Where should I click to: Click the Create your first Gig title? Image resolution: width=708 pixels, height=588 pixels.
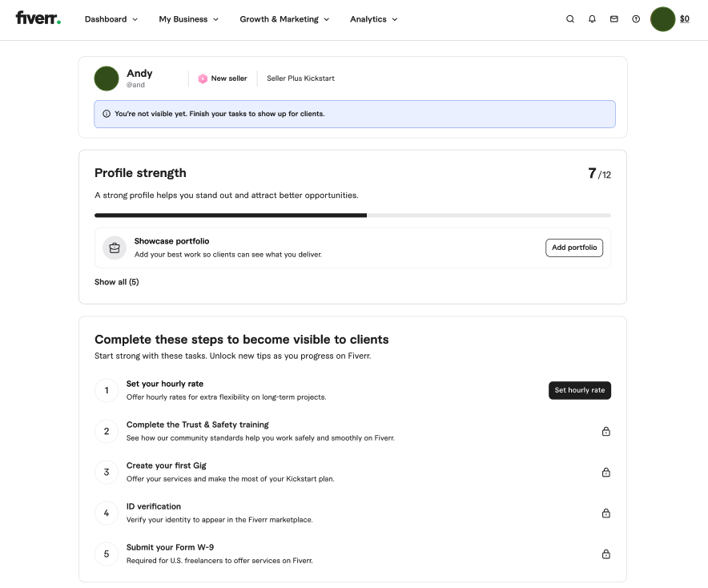(166, 465)
